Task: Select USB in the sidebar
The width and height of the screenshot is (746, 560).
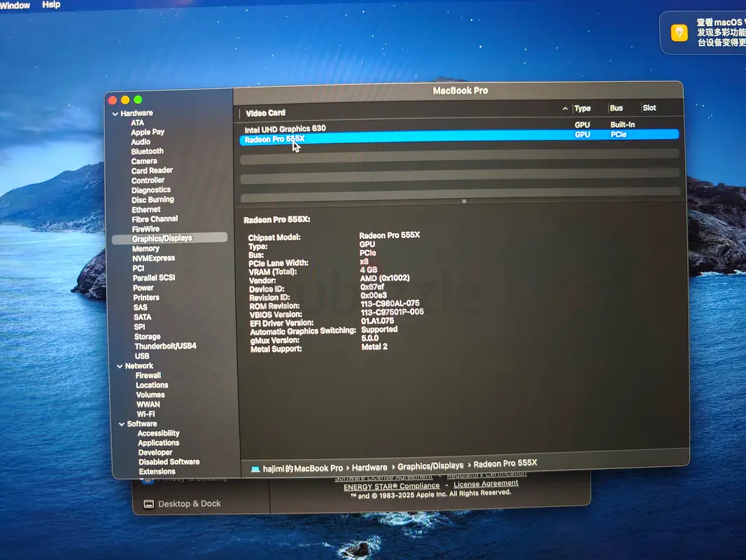Action: pos(142,356)
